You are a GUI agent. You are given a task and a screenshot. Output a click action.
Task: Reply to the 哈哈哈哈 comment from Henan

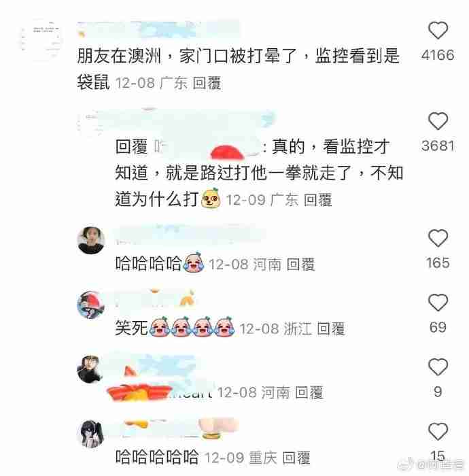[300, 264]
